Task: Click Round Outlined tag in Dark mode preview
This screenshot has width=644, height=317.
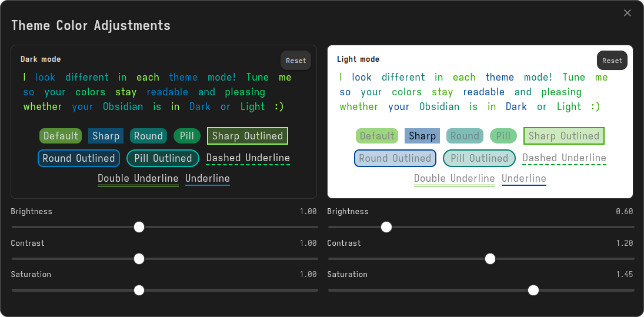Action: click(78, 158)
